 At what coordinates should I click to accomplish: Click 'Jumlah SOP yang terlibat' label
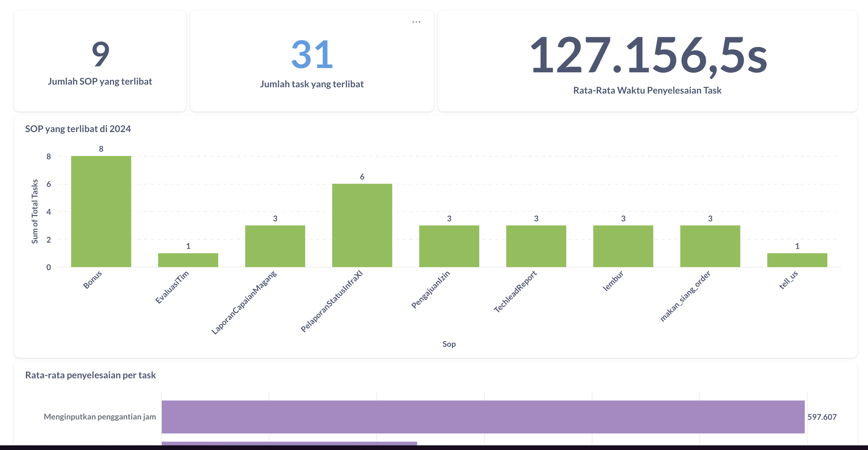[x=100, y=82]
